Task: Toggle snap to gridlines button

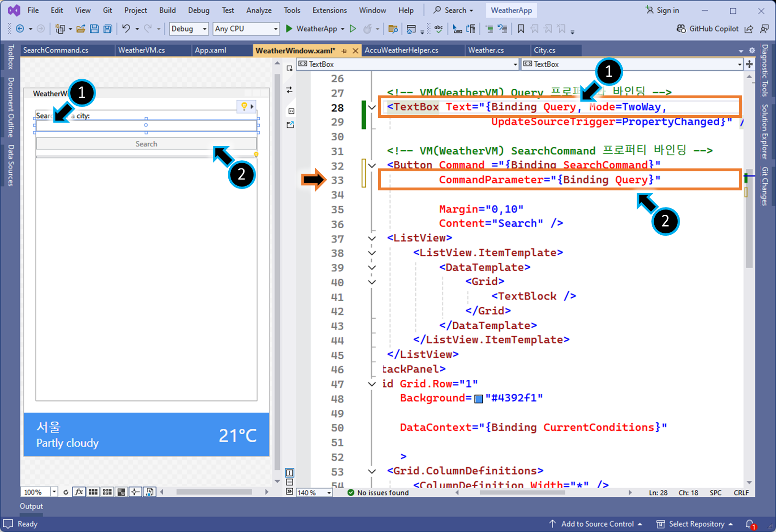Action: [107, 492]
